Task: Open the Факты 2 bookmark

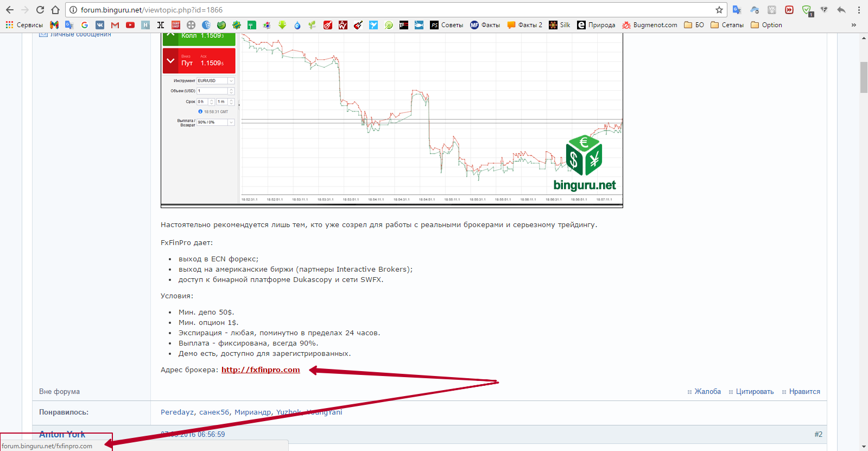Action: coord(525,25)
